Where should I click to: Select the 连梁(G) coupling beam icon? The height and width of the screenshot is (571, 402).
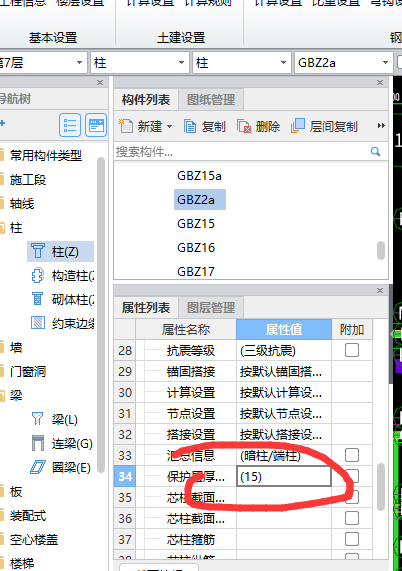click(38, 443)
